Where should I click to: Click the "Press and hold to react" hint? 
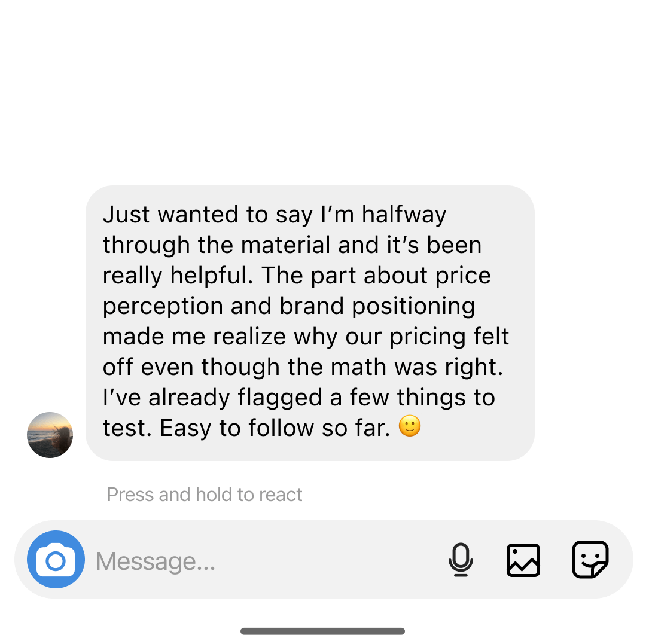tap(205, 495)
